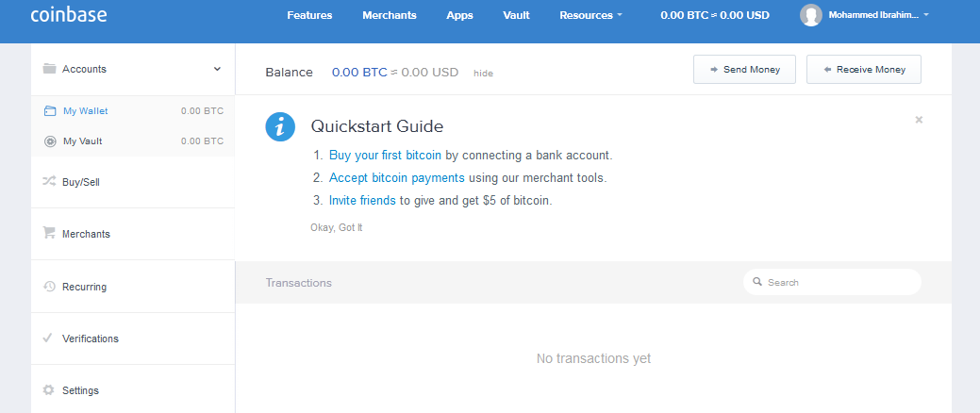Click the My Vault safe icon
The image size is (980, 413).
coord(50,141)
